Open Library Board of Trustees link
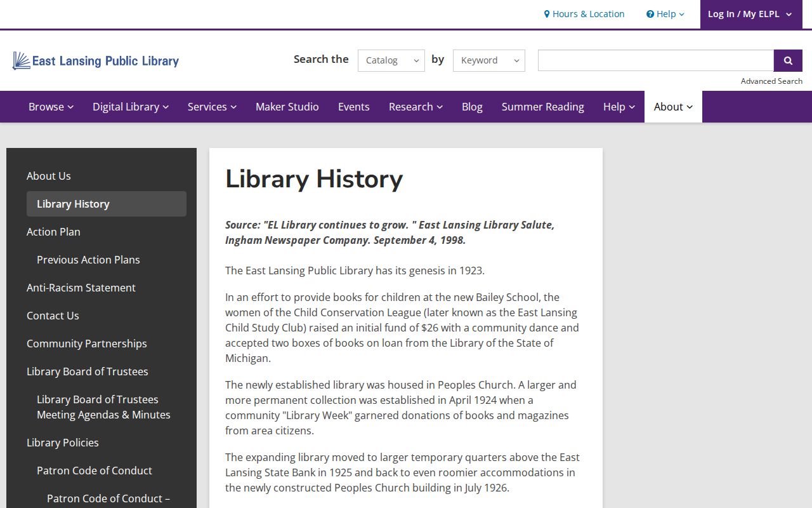812x508 pixels. pyautogui.click(x=88, y=371)
